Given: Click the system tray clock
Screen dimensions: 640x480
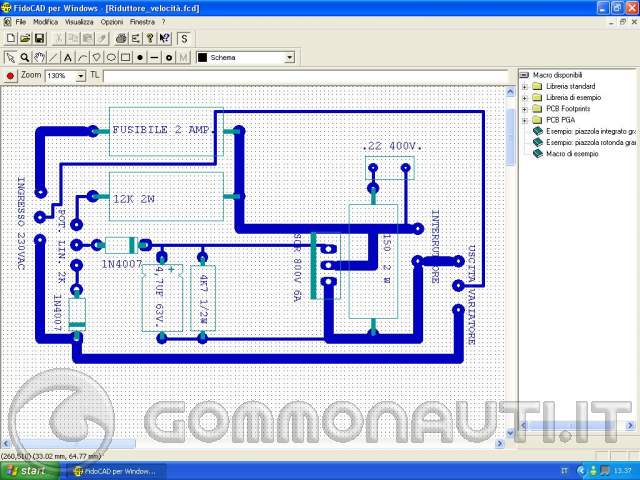Looking at the screenshot, I should click(x=624, y=471).
